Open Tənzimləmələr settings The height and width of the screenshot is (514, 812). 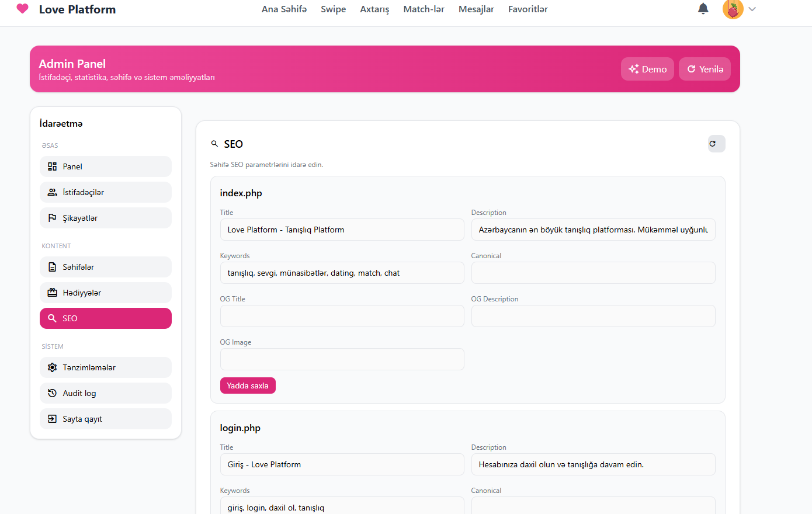tap(106, 367)
